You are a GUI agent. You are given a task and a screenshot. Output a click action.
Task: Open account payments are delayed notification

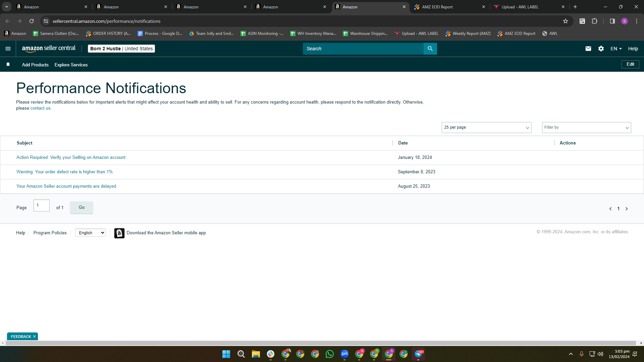point(66,186)
